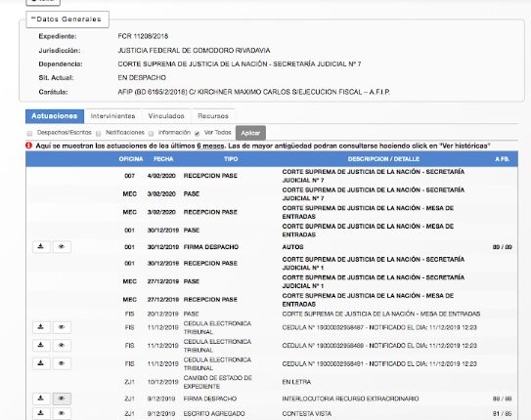Screen dimensions: 531x420
Task: Click the 10/12/2019 'EN LETRA' description
Action: (x=296, y=382)
